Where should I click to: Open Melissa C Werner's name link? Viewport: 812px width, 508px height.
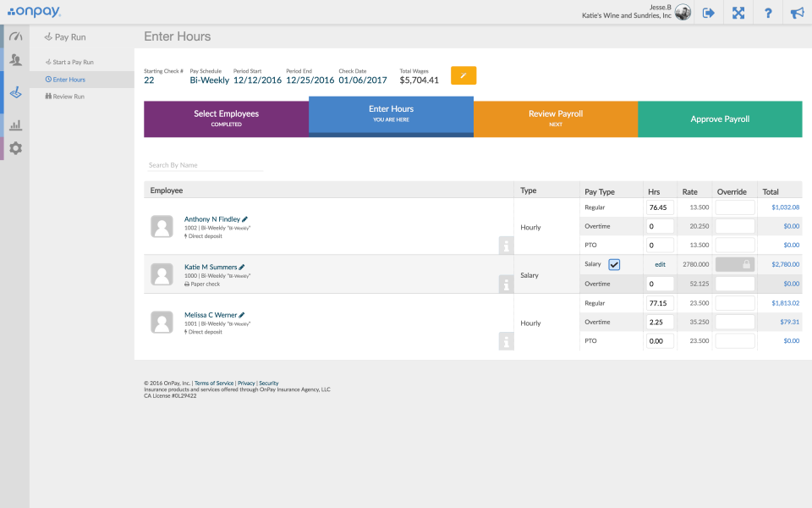click(211, 315)
